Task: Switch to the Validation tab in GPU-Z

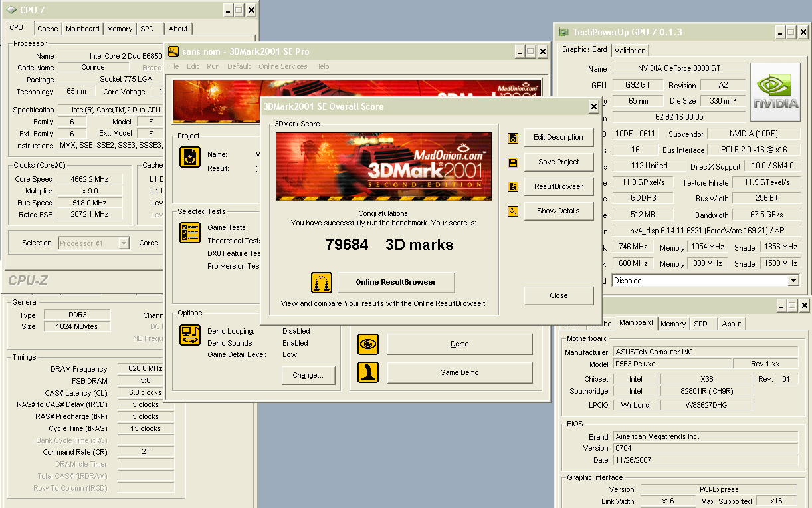Action: click(630, 51)
